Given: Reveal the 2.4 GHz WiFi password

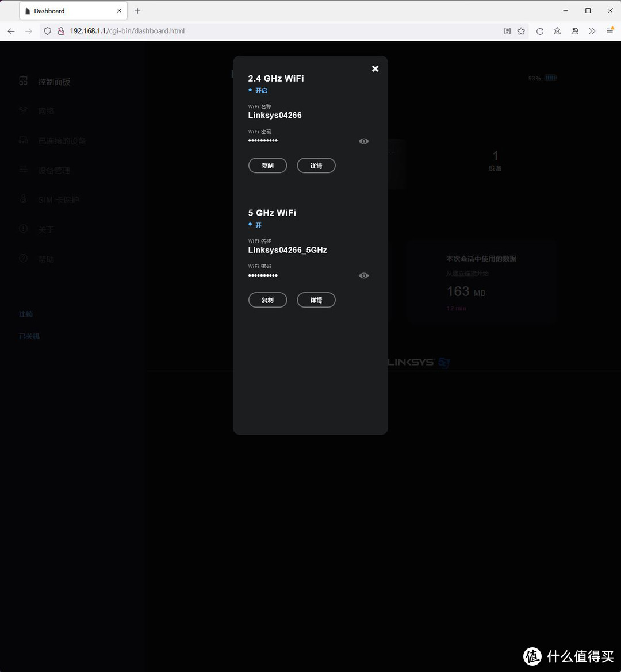Looking at the screenshot, I should click(x=363, y=141).
